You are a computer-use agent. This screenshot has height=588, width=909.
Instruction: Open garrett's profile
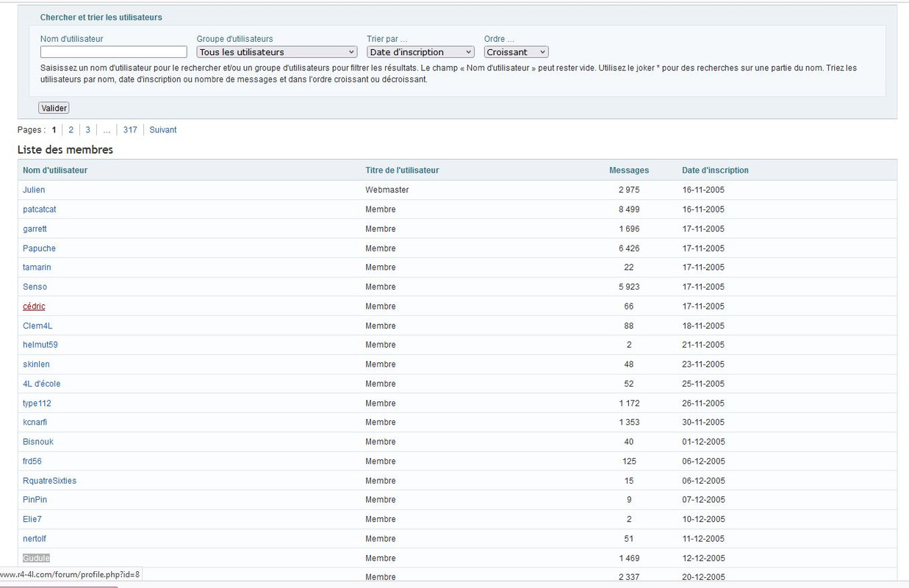coord(35,229)
